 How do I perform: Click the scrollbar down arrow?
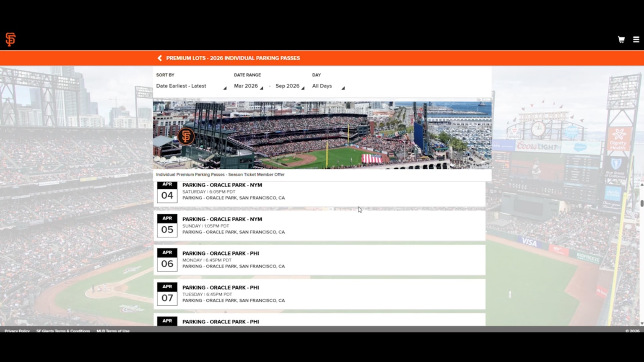coord(642,323)
